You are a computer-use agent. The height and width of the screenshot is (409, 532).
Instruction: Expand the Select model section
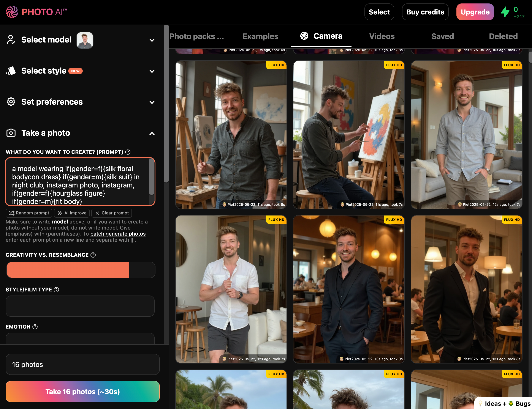point(152,40)
